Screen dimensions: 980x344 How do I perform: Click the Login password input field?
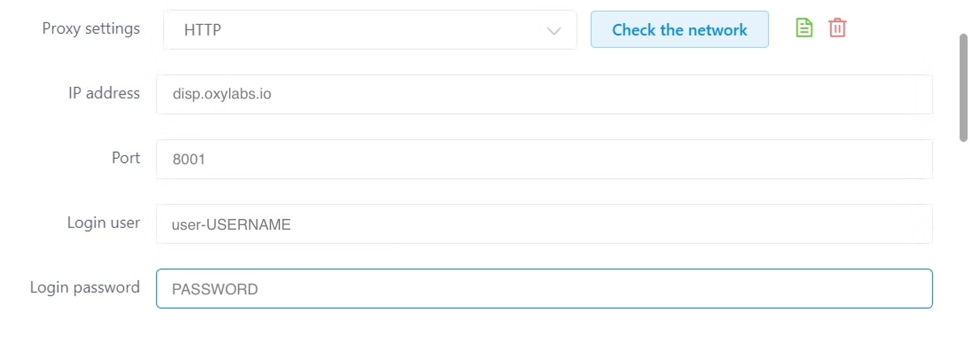click(544, 289)
